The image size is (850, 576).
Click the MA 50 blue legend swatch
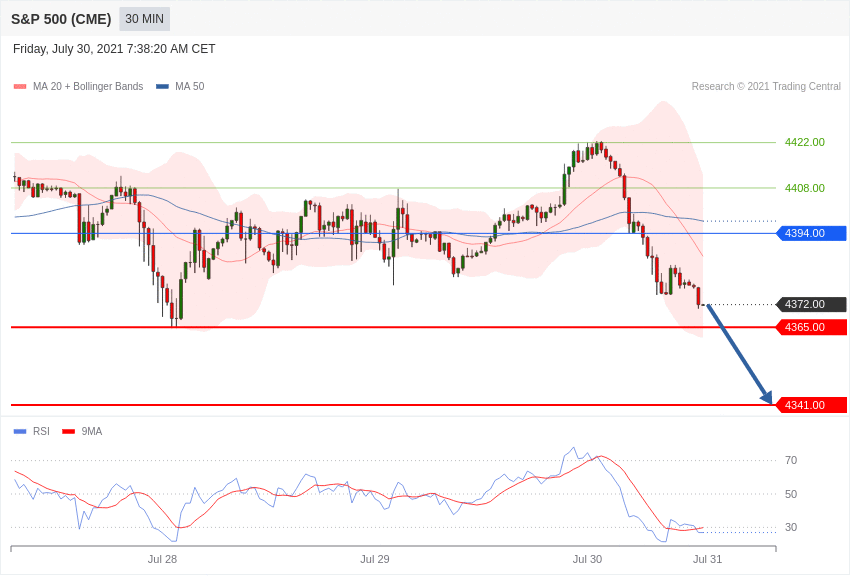[x=162, y=87]
